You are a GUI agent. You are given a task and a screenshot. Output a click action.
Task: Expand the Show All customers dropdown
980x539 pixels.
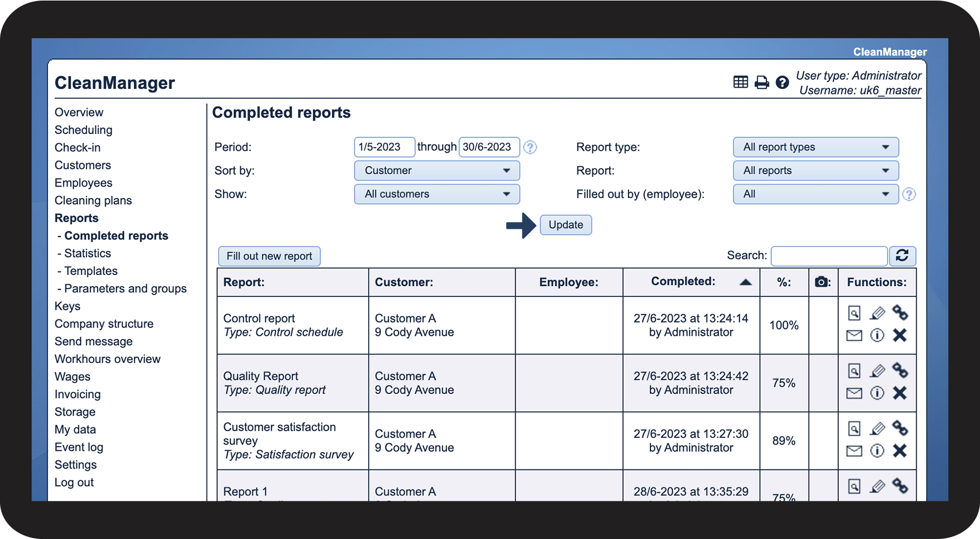(x=436, y=194)
